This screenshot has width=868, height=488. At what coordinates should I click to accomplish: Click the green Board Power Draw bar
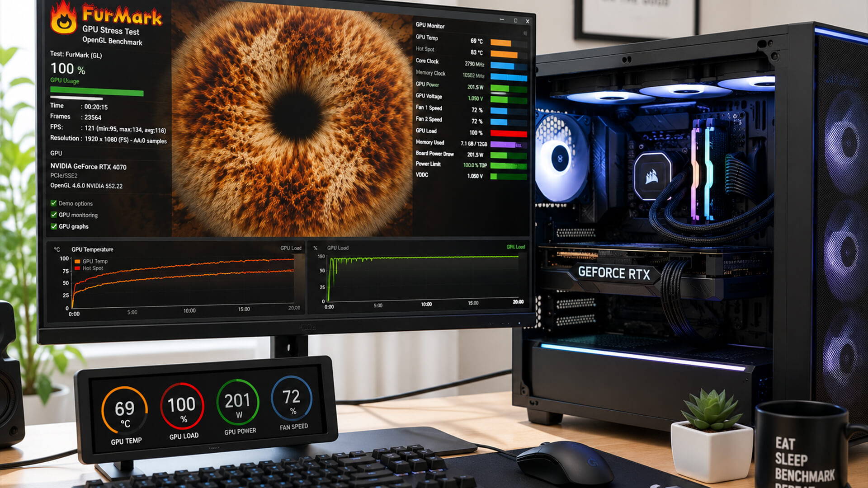499,155
